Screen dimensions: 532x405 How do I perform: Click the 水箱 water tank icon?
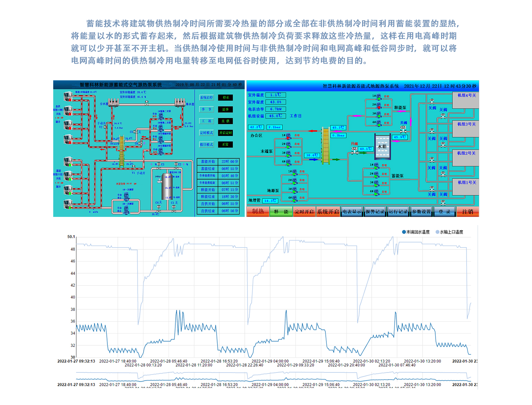382,147
